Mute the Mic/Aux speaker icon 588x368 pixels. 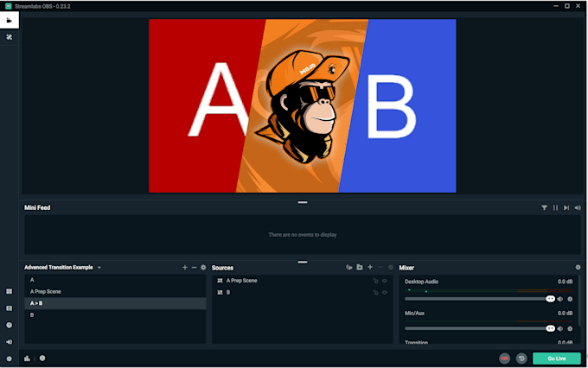tap(559, 328)
